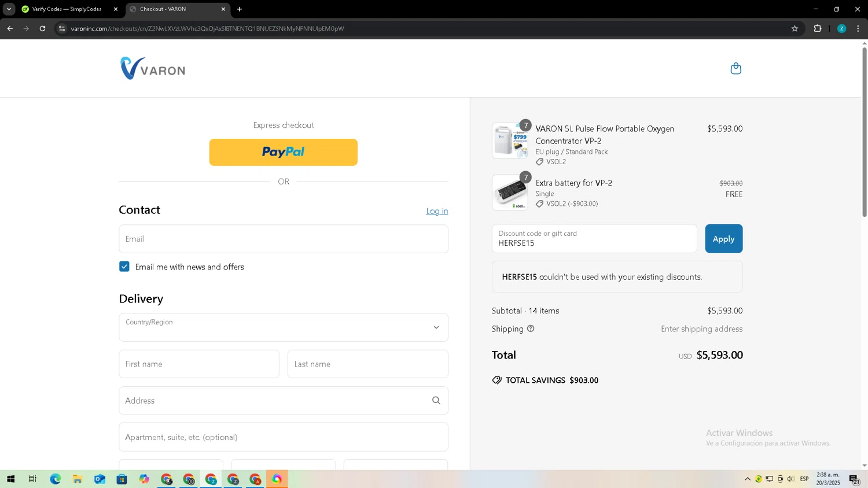The image size is (868, 488).
Task: Open the notification center icon
Action: pyautogui.click(x=854, y=479)
